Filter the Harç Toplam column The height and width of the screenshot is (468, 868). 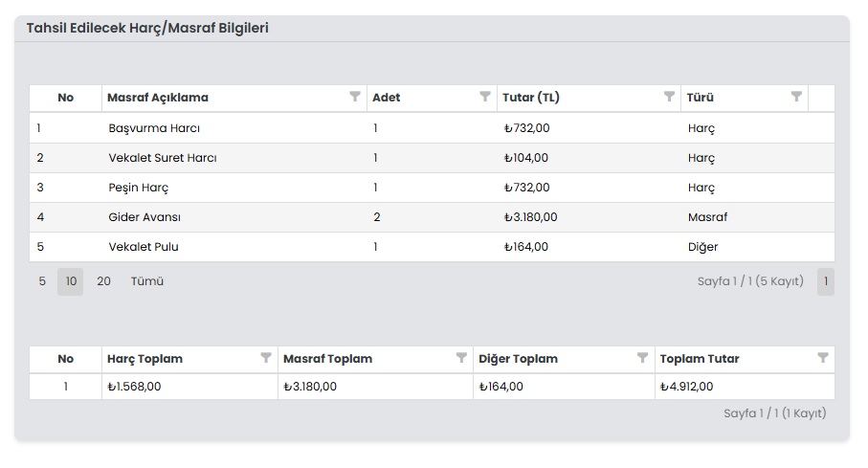pyautogui.click(x=266, y=358)
